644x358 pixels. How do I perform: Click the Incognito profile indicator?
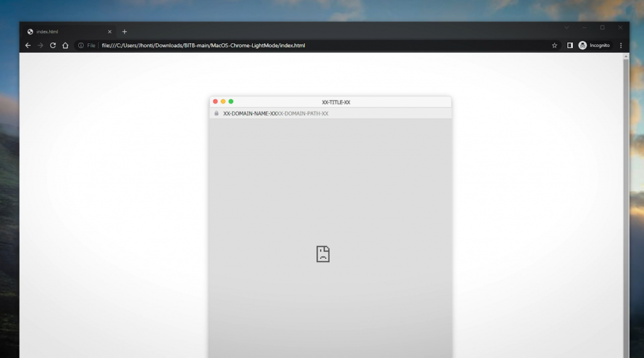coord(594,45)
